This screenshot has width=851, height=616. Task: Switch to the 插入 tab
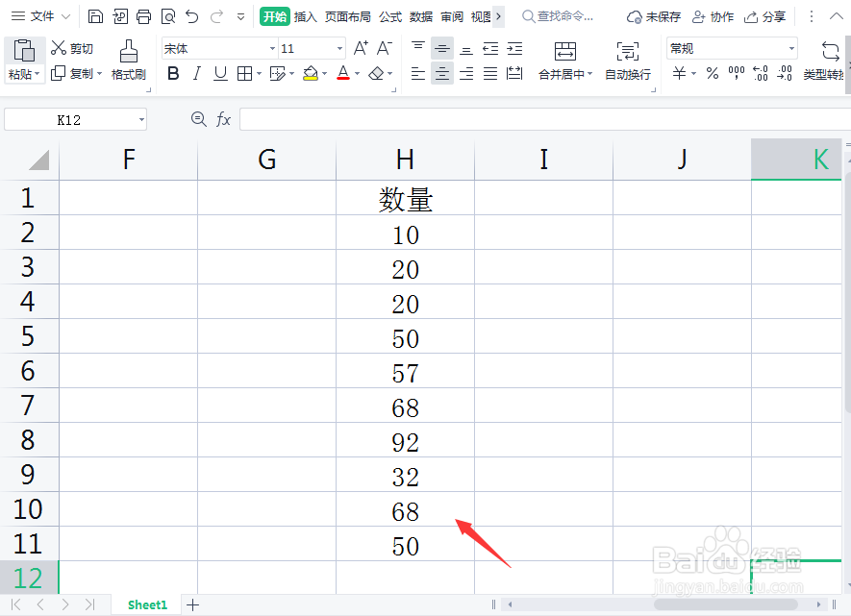[305, 16]
